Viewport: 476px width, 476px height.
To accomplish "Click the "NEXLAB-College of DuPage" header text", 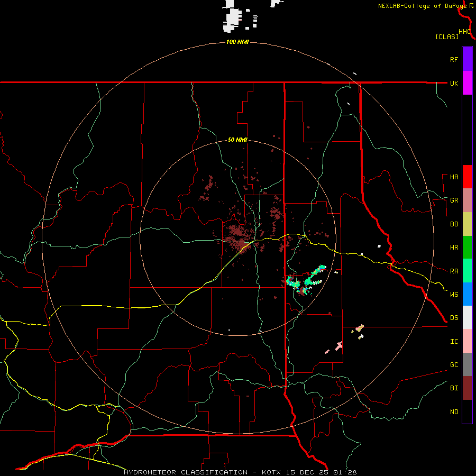I will coord(422,6).
